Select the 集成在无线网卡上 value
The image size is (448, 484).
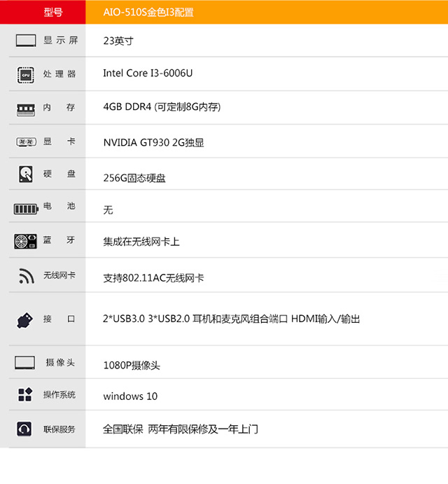click(141, 242)
